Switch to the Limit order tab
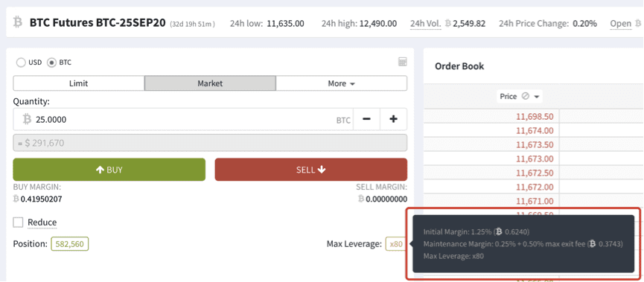The height and width of the screenshot is (282, 644). pyautogui.click(x=78, y=83)
